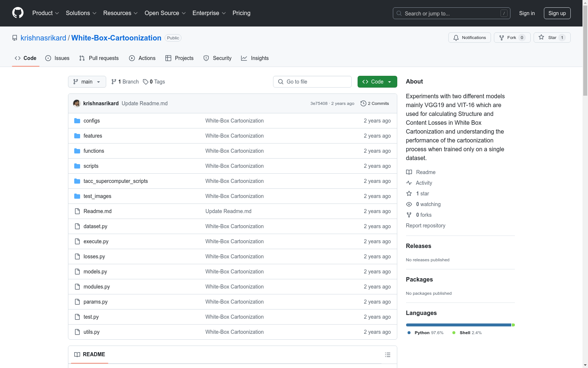Screen dimensions: 588x368
Task: Click the modules.py file icon
Action: [x=77, y=287]
